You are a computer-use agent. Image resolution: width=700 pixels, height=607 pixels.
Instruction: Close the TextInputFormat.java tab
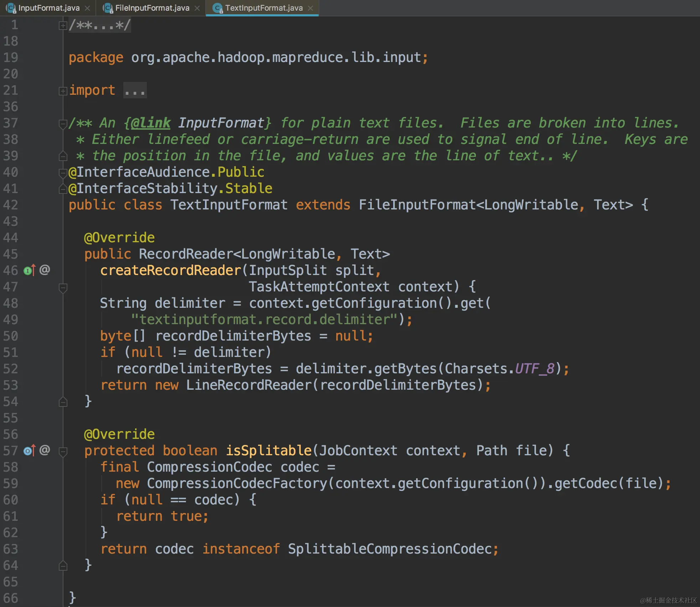coord(310,8)
